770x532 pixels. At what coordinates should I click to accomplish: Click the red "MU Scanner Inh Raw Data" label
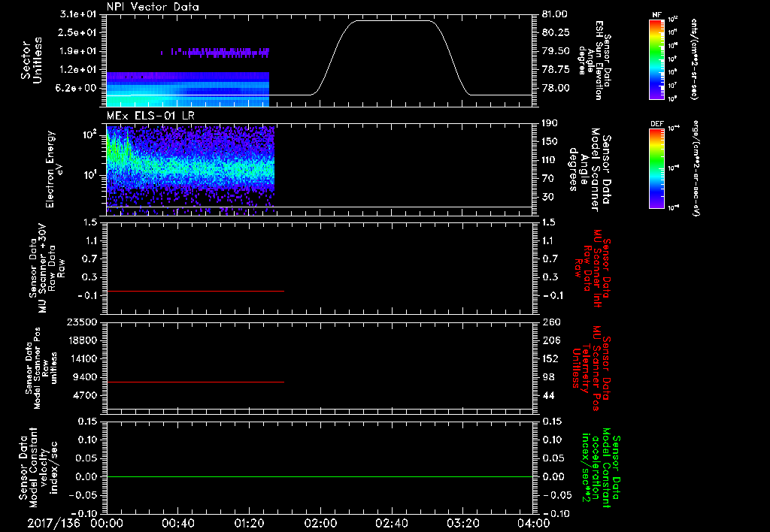(x=592, y=268)
